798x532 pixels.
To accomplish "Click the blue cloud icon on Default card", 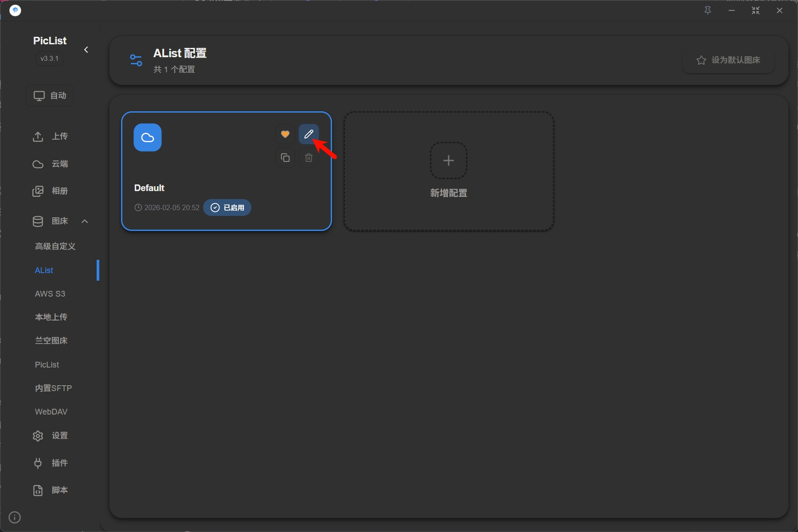I will (148, 137).
